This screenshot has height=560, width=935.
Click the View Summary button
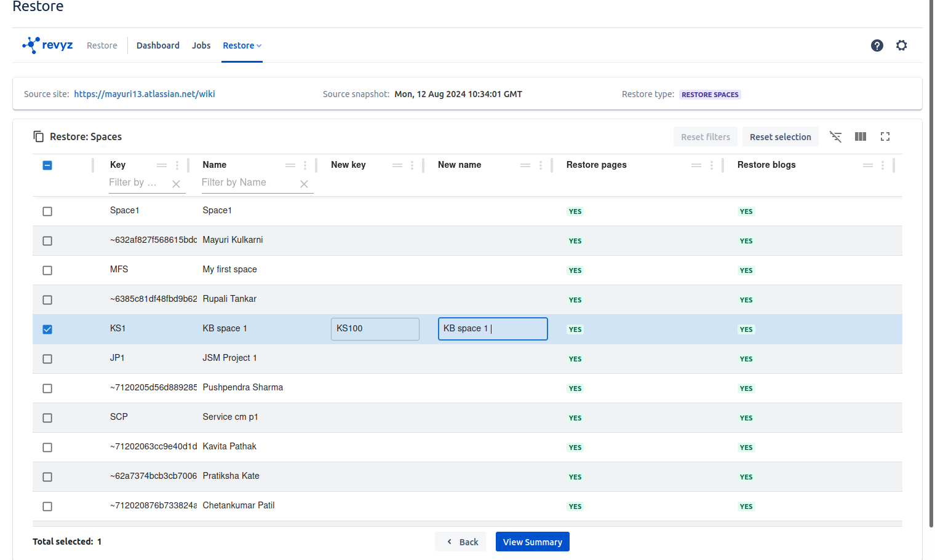click(x=532, y=542)
